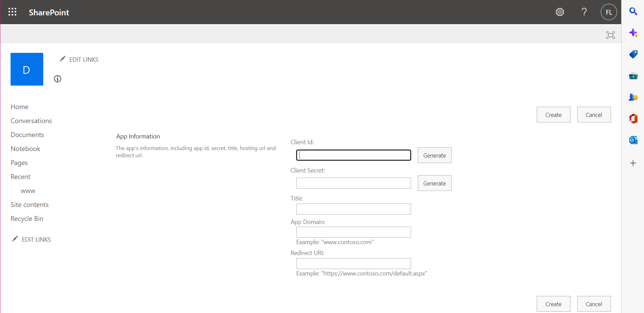
Task: Click the site information info icon
Action: tap(57, 79)
